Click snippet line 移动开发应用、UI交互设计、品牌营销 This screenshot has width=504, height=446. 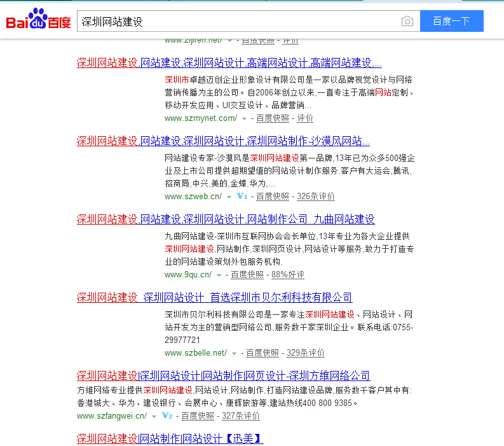tap(238, 105)
